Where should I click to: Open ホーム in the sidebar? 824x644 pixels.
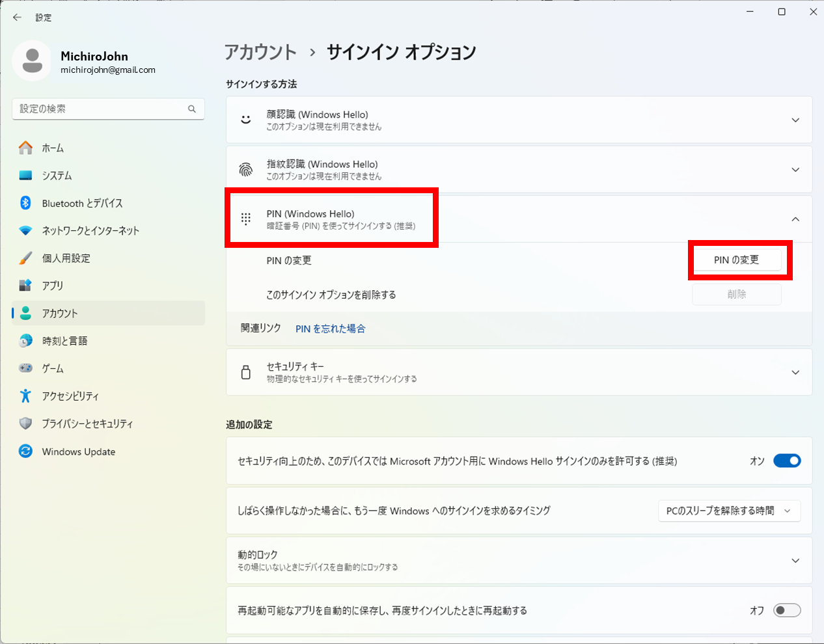click(108, 148)
